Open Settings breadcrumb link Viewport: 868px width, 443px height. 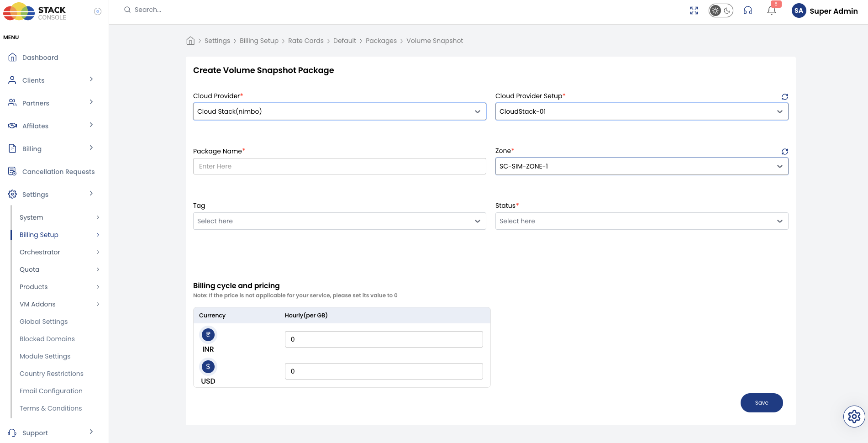[x=217, y=41]
